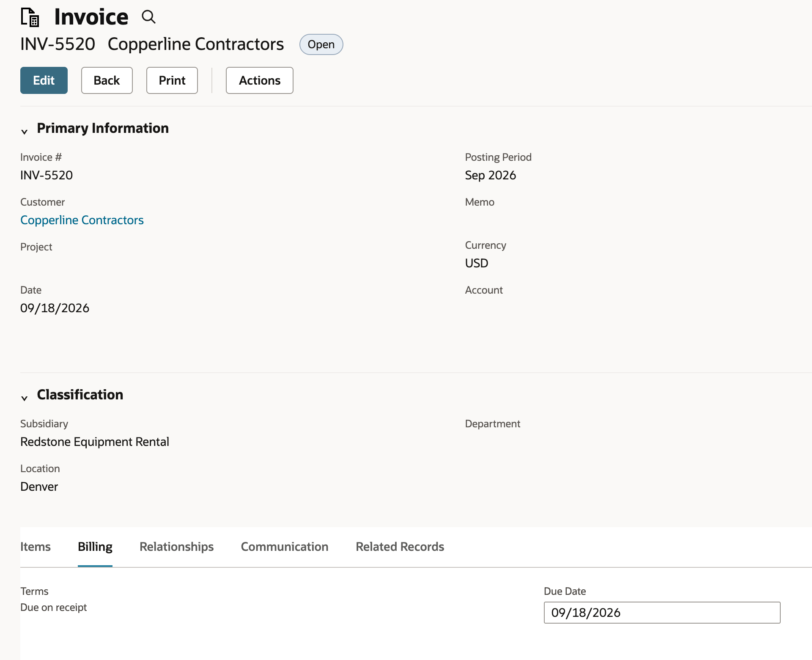
Task: Open the Related Records tab
Action: (x=400, y=547)
